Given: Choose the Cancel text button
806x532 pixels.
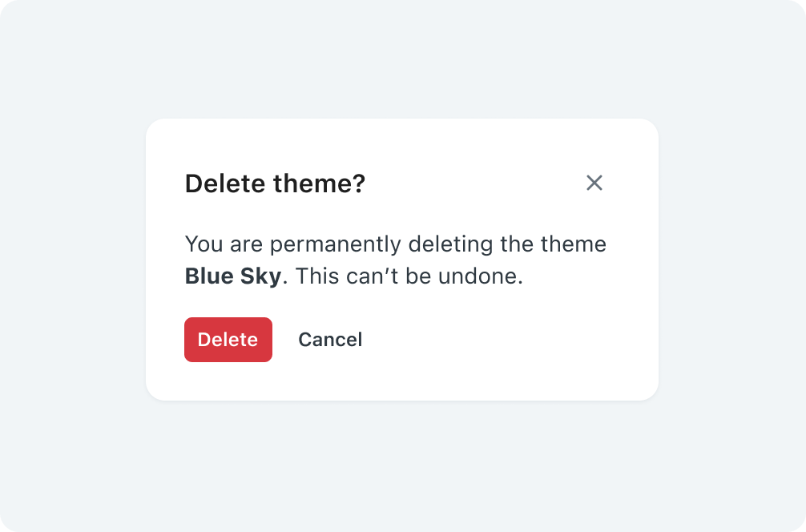Looking at the screenshot, I should point(330,340).
